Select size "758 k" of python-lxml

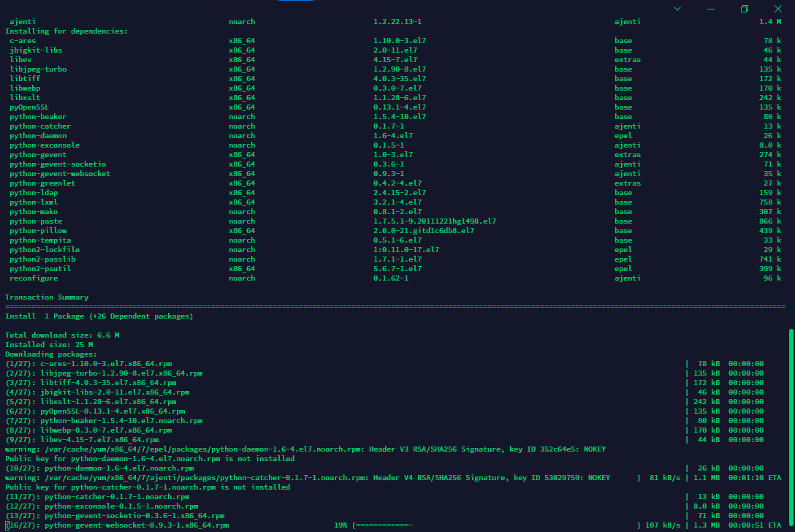tap(770, 202)
